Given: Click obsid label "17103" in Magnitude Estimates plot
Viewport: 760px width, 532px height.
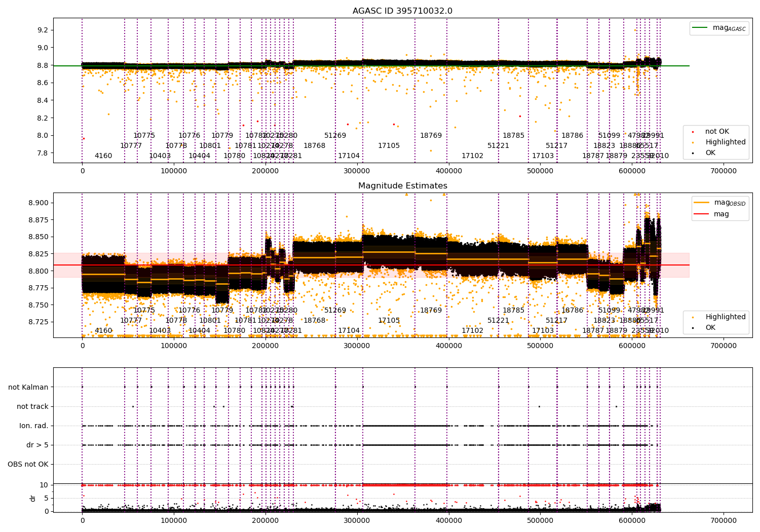Looking at the screenshot, I should coord(543,331).
